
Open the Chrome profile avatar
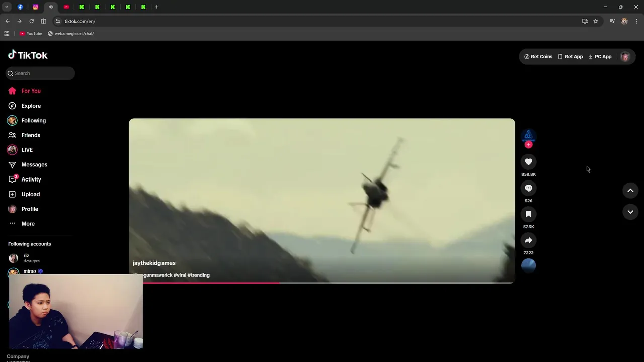(624, 21)
